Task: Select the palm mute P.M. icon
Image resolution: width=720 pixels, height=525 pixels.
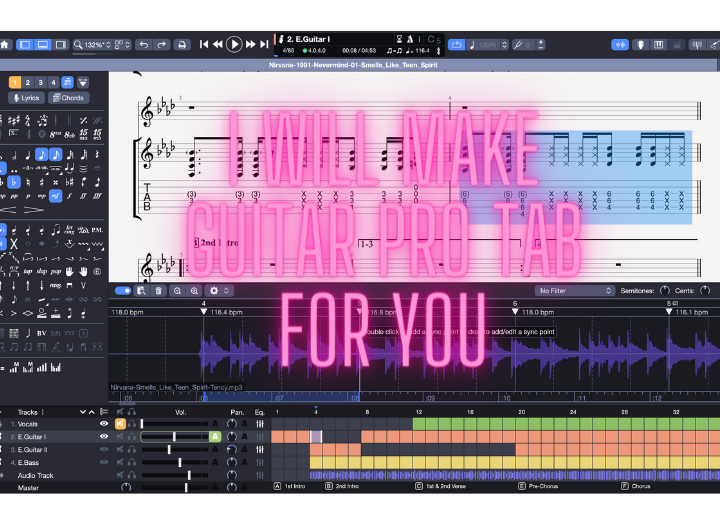Action: 97,230
